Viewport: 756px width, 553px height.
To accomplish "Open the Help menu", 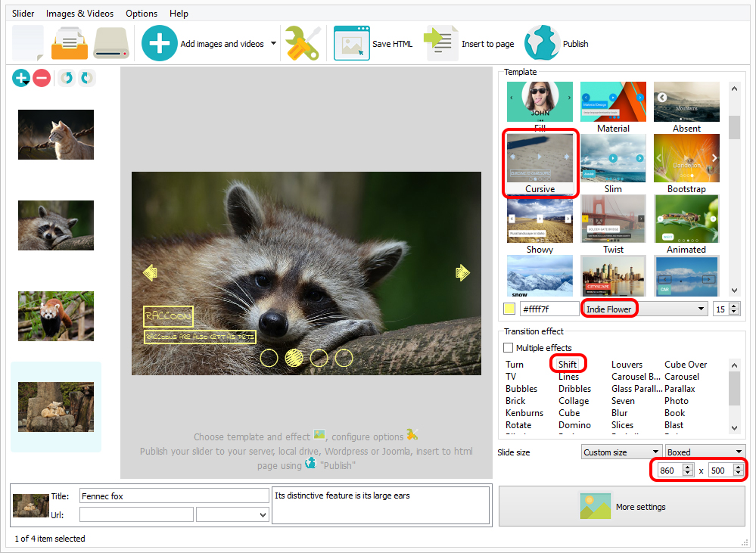I will (179, 14).
